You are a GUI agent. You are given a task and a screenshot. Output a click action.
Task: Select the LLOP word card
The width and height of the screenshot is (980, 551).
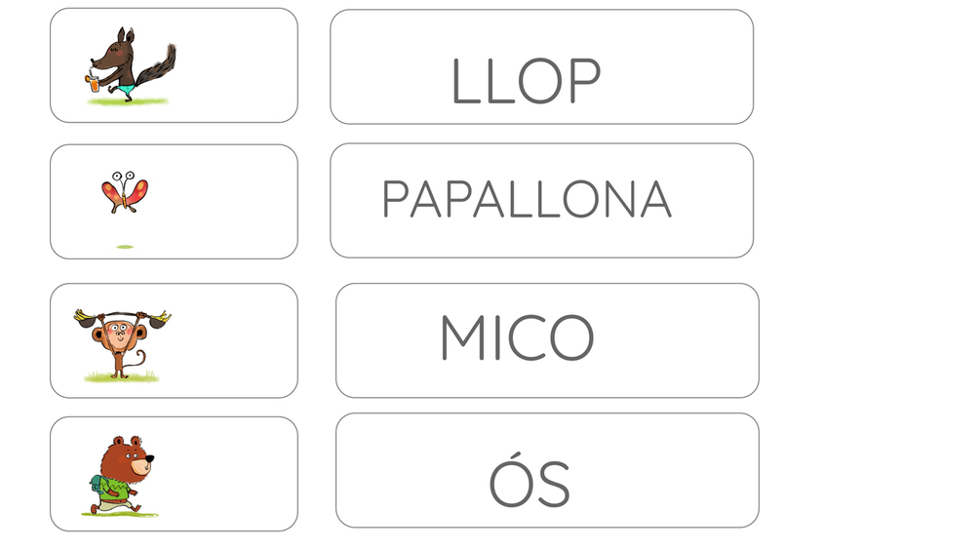coord(542,67)
